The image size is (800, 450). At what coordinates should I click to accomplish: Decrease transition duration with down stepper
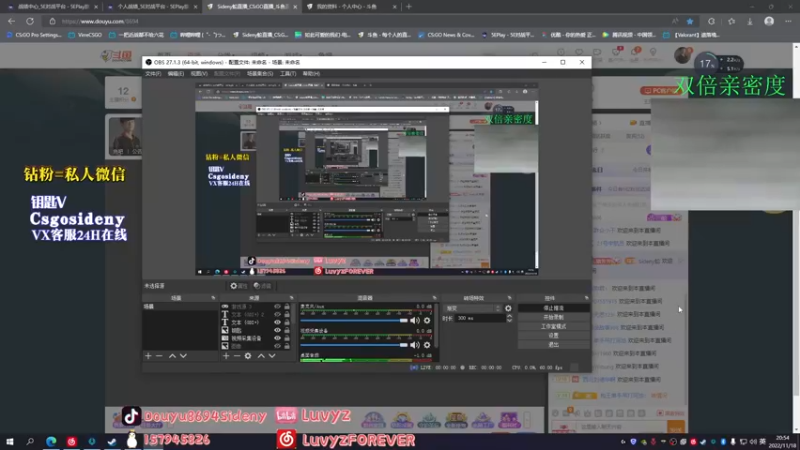pyautogui.click(x=509, y=320)
